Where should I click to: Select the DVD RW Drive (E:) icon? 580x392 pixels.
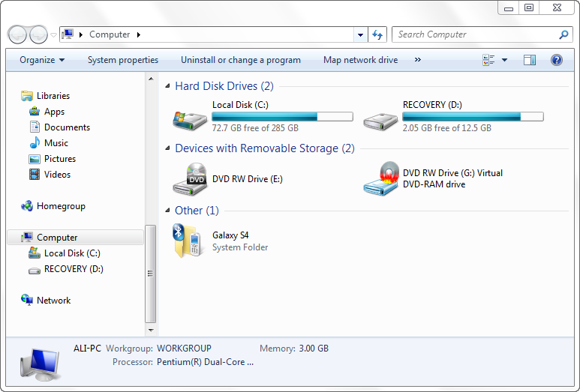190,180
